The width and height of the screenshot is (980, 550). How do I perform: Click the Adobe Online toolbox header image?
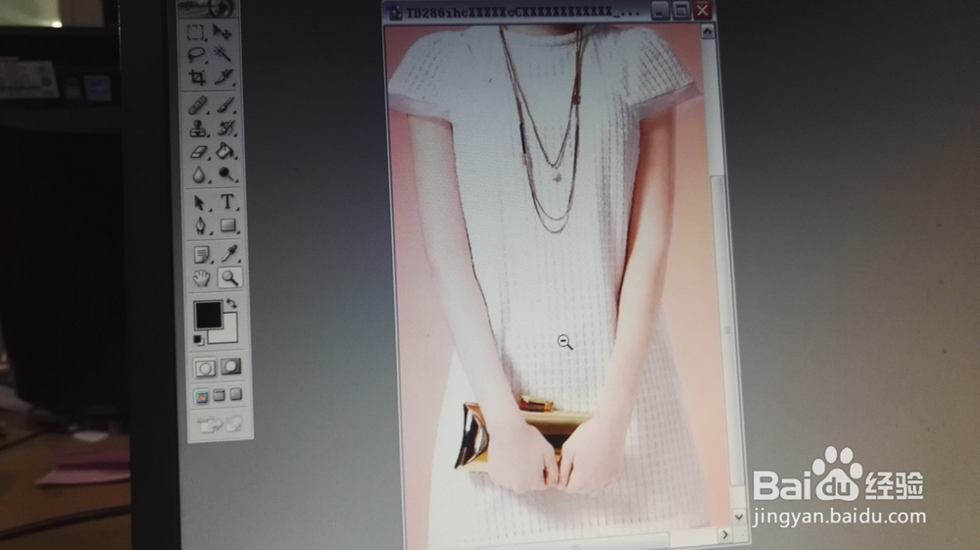coord(208,8)
